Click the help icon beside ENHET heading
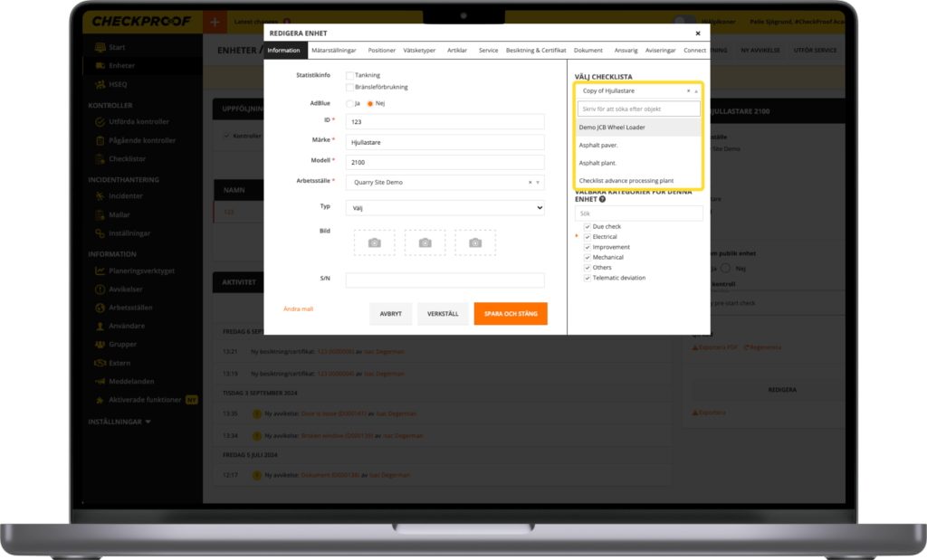 click(603, 199)
